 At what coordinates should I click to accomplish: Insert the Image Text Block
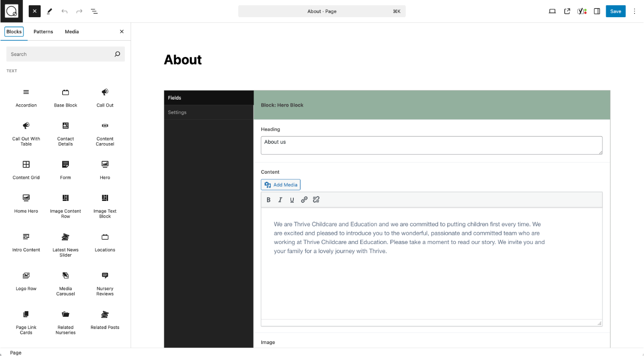105,206
